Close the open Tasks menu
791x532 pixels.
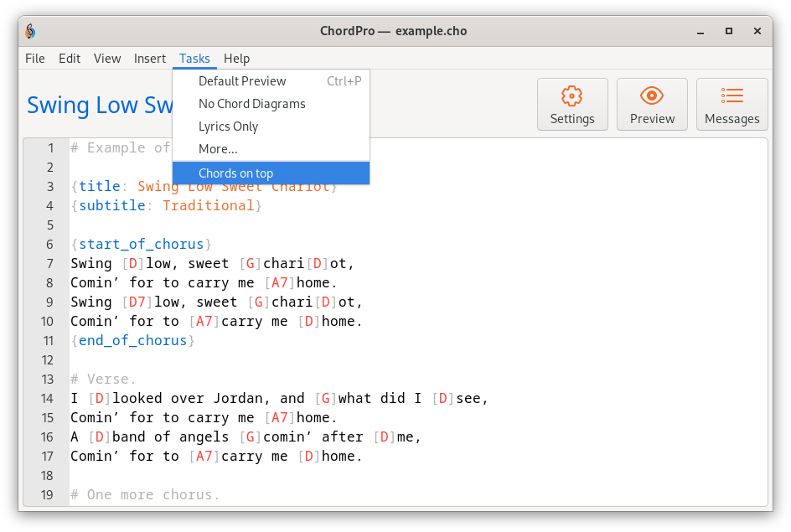click(x=194, y=59)
